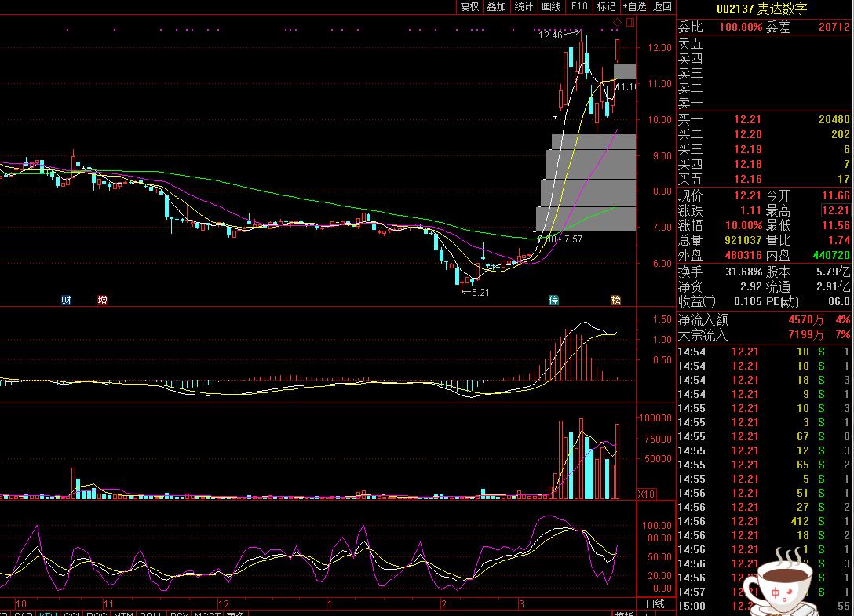Click the 5.21 low price annotation

coord(480,293)
